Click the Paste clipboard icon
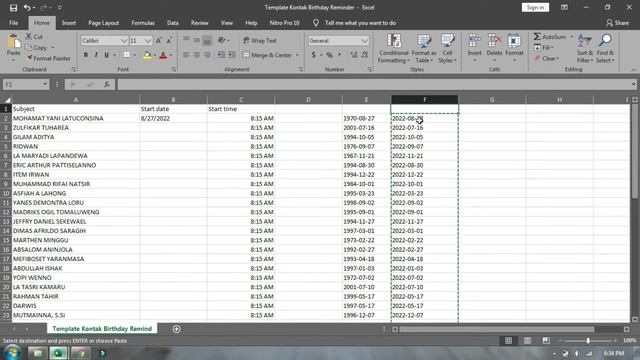This screenshot has height=360, width=640. click(x=13, y=42)
